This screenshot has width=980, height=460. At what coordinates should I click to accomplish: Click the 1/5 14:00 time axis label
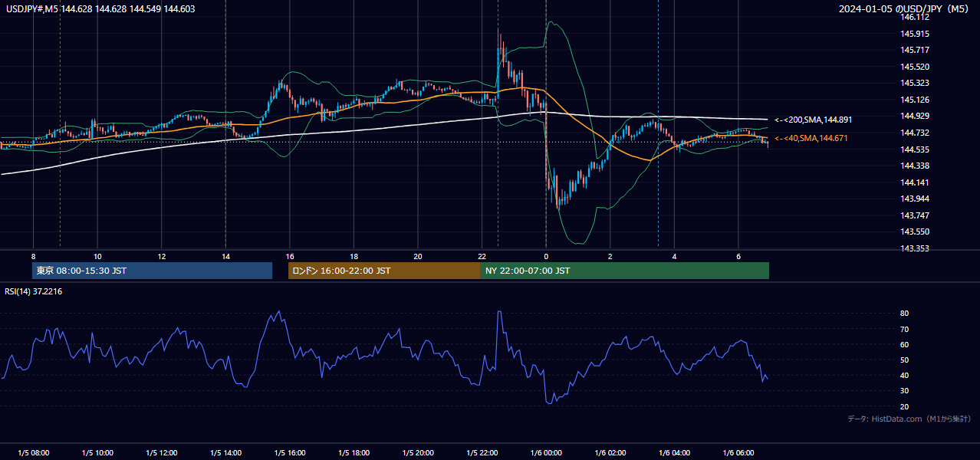click(225, 453)
